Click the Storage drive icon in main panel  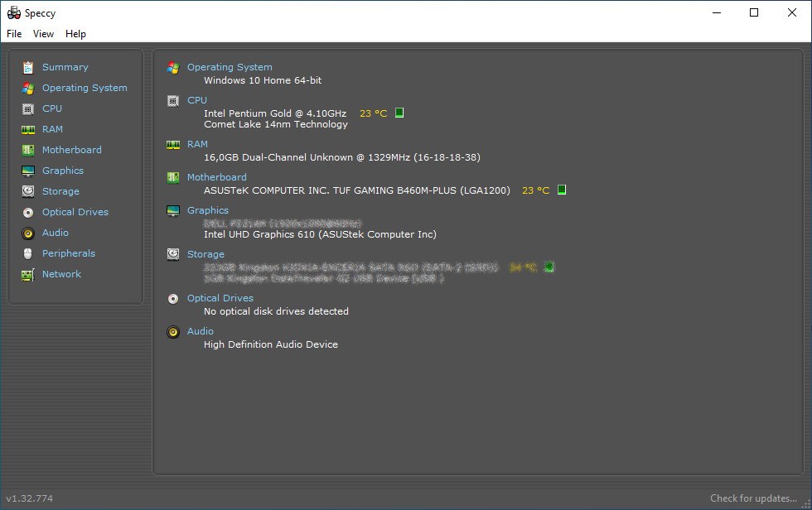pos(173,254)
